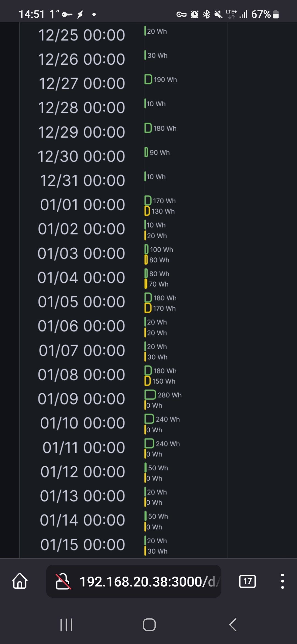Open the browser three-dot menu

pyautogui.click(x=282, y=581)
